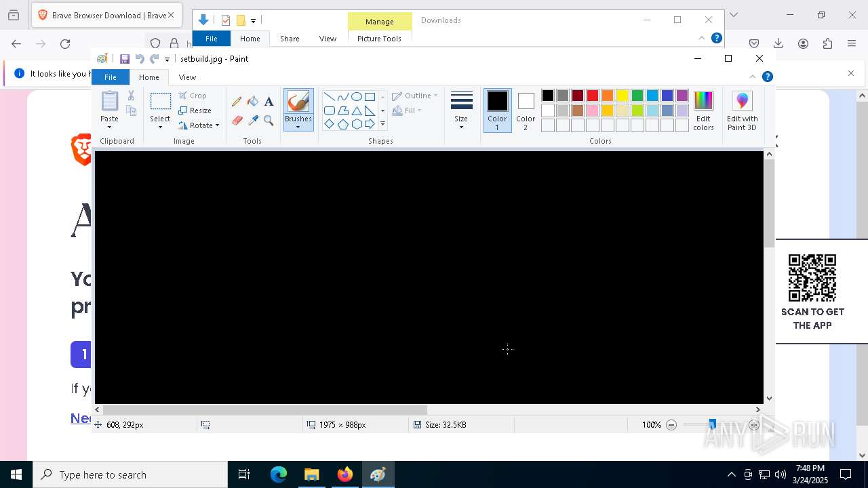
Task: Choose the Triangle shape
Action: pos(356,110)
